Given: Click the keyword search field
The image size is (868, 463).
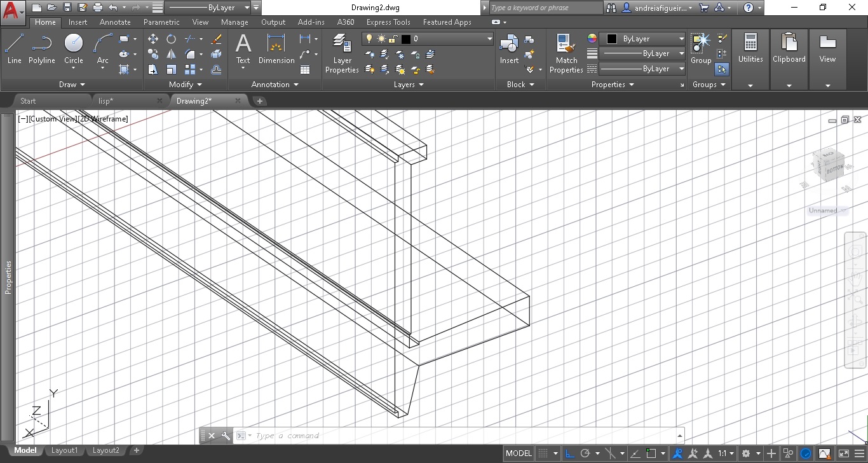Looking at the screenshot, I should coord(546,8).
